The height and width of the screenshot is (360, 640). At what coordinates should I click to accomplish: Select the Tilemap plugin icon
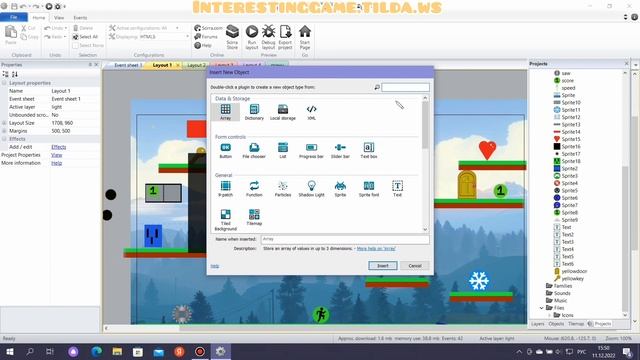tap(254, 217)
